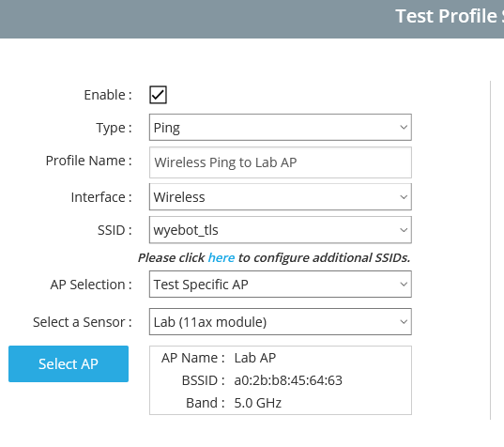The width and height of the screenshot is (504, 447).
Task: Click the chevron arrow in the Select a Sensor field
Action: coord(404,321)
